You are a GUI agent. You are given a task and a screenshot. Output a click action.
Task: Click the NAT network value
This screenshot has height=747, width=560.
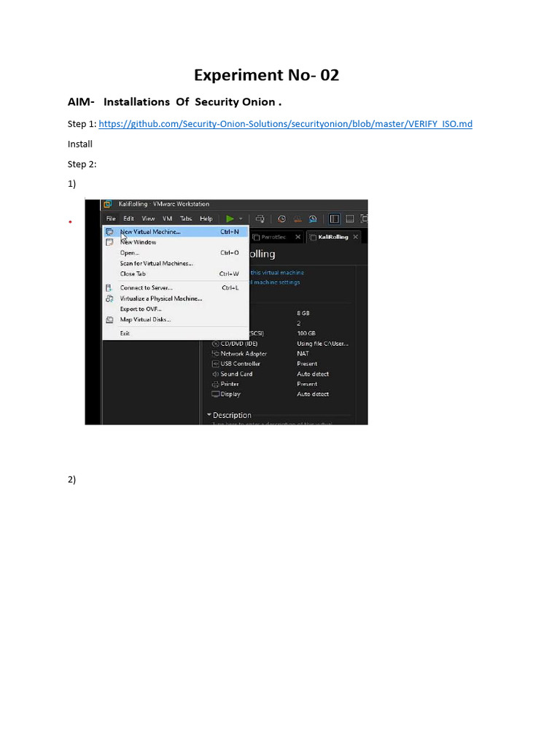pyautogui.click(x=303, y=354)
